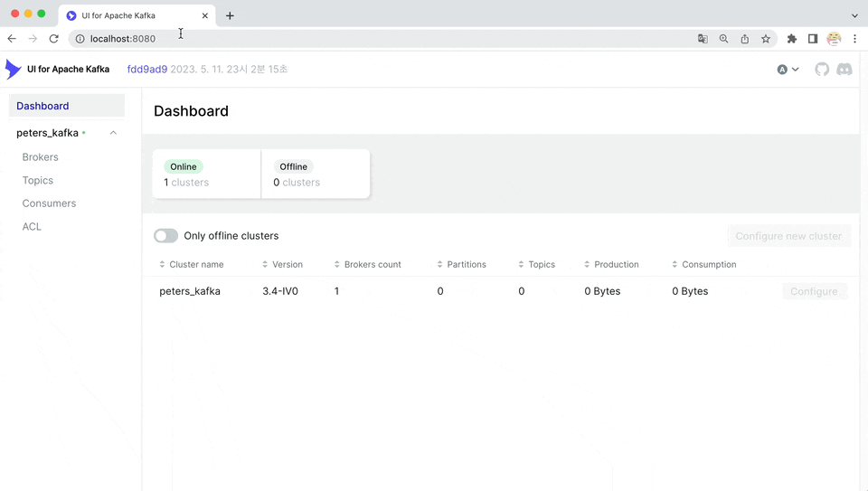
Task: Open the Chrome profile avatar
Action: pos(834,39)
